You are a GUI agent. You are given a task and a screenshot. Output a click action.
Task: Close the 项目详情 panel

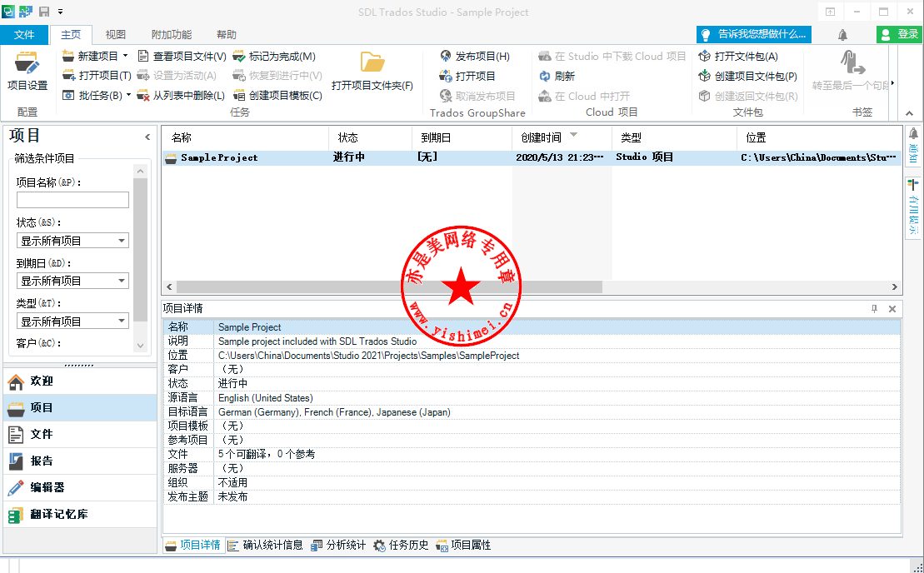(x=892, y=309)
